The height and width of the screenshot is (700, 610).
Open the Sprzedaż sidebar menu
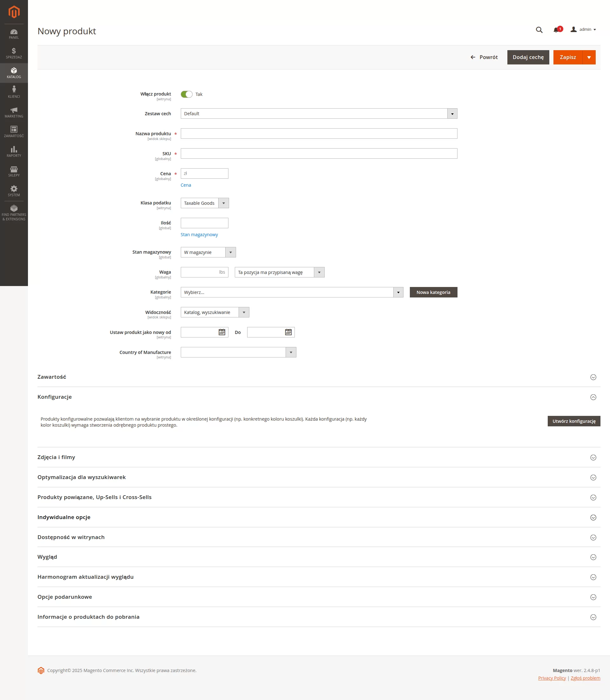[14, 53]
